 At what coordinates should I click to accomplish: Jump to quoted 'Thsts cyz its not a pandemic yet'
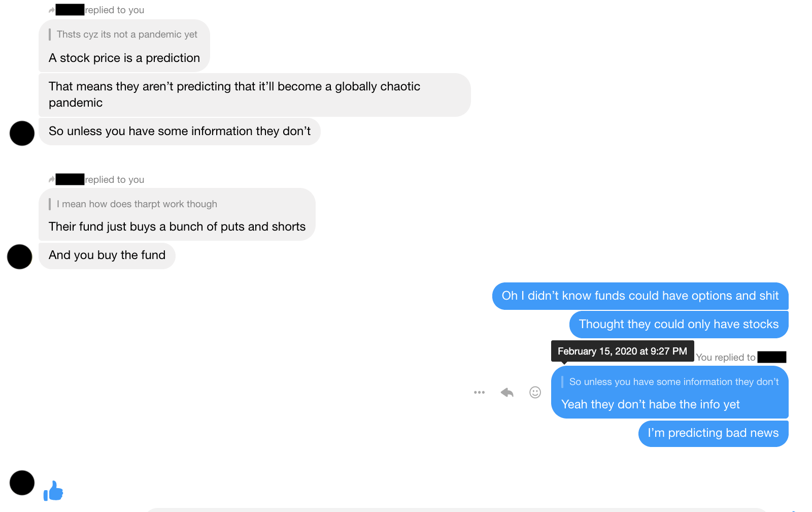point(127,35)
